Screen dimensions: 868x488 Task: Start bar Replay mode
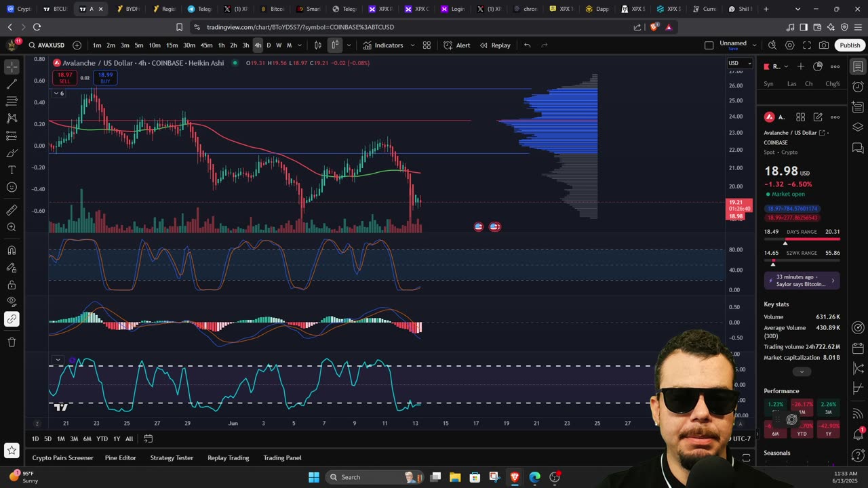click(495, 45)
